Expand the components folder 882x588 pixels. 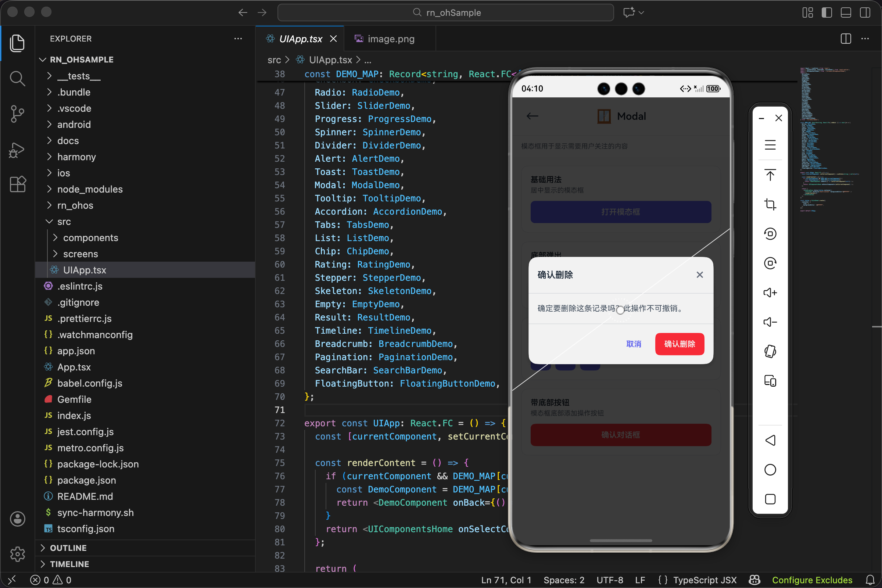coord(90,238)
